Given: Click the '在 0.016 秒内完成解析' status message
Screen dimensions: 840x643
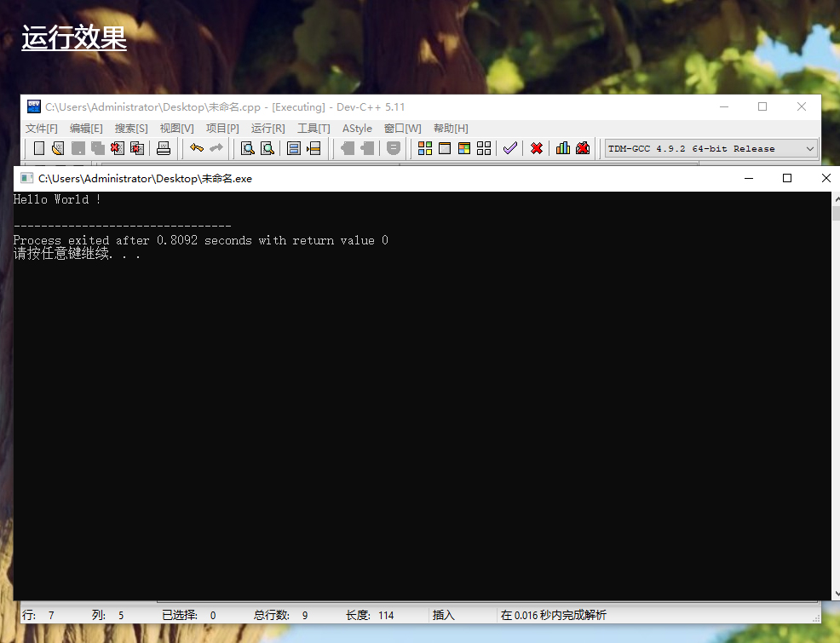Looking at the screenshot, I should point(554,615).
